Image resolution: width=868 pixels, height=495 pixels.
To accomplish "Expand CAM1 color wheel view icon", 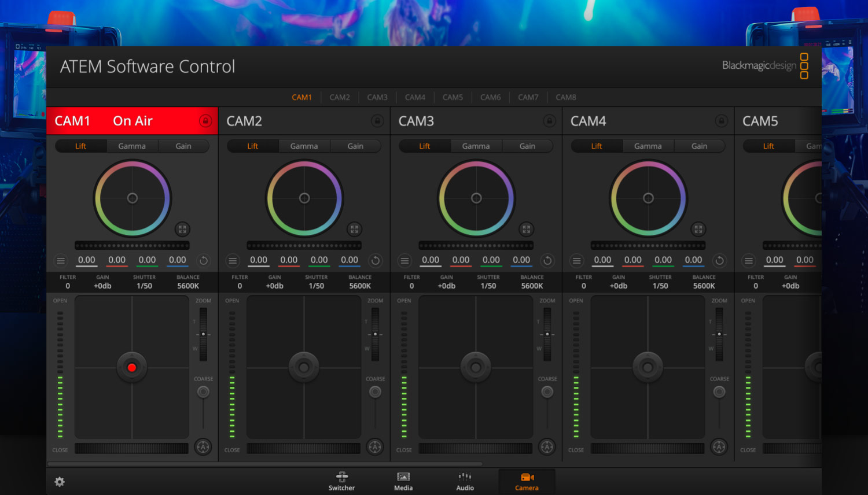I will 182,229.
